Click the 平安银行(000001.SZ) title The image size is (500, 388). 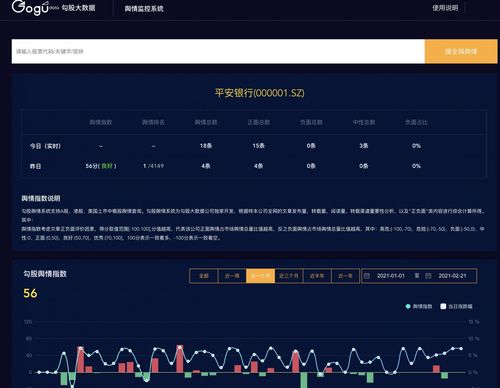click(x=259, y=93)
